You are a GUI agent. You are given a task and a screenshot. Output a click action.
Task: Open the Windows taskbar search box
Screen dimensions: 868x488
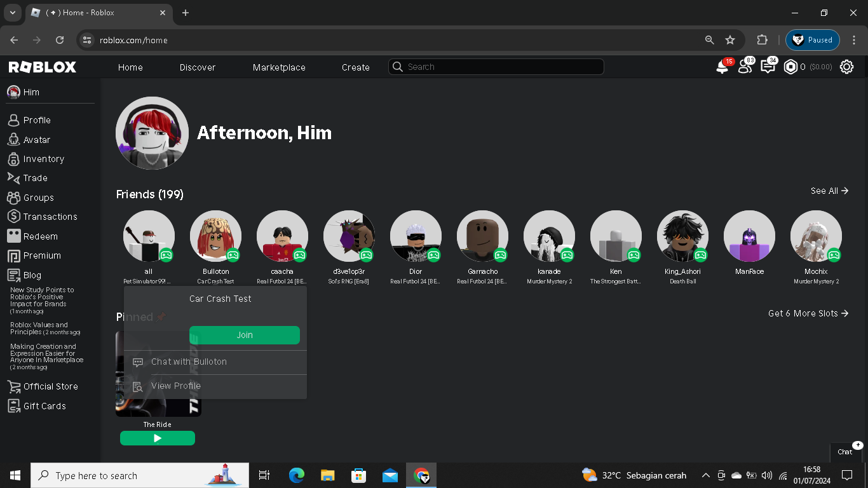click(140, 475)
